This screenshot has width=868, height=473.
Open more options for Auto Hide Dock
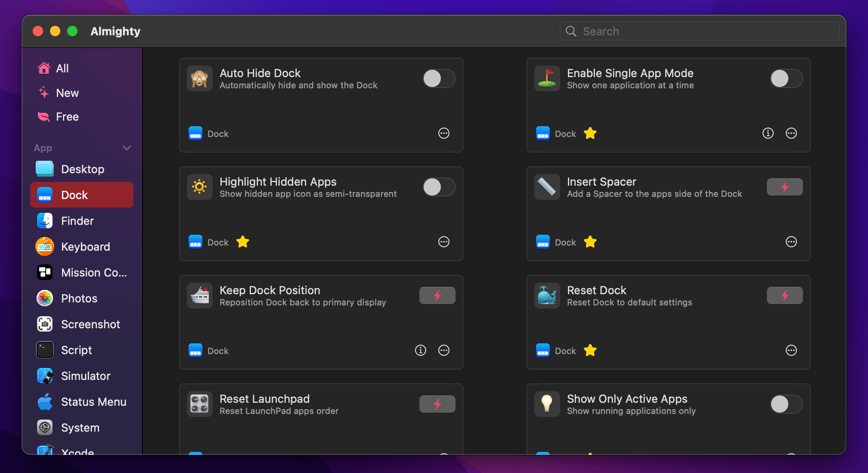(x=444, y=133)
